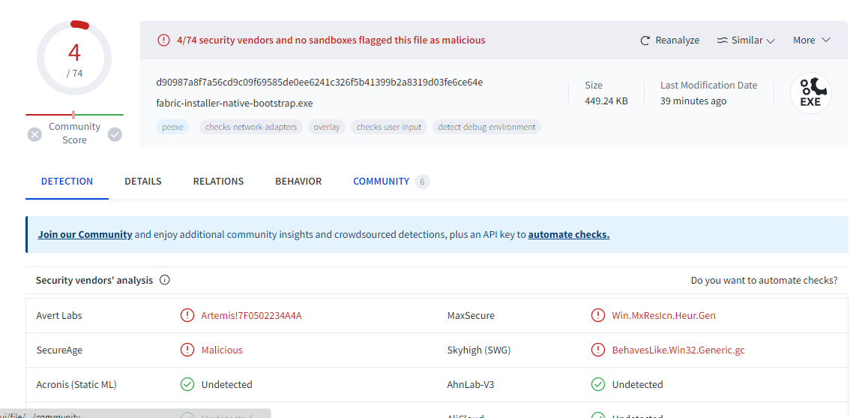Select the detect-debug-environment tag
Screen dimensions: 868x418
[x=486, y=127]
